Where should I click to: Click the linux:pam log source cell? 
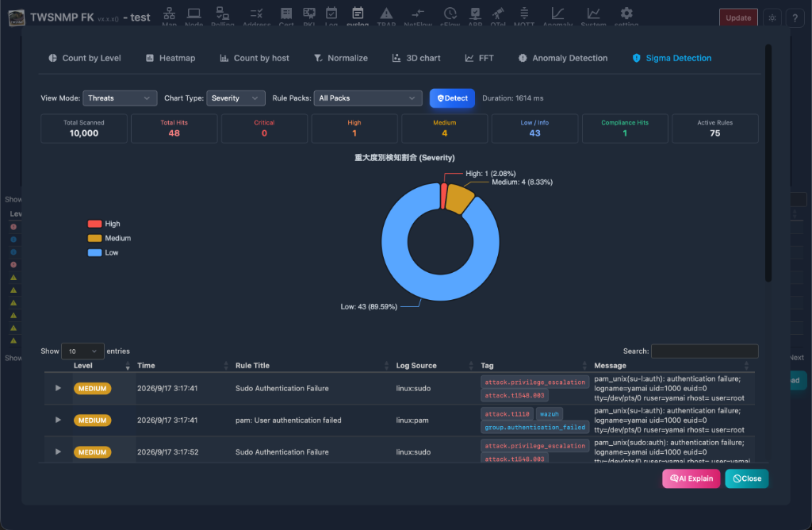point(412,421)
